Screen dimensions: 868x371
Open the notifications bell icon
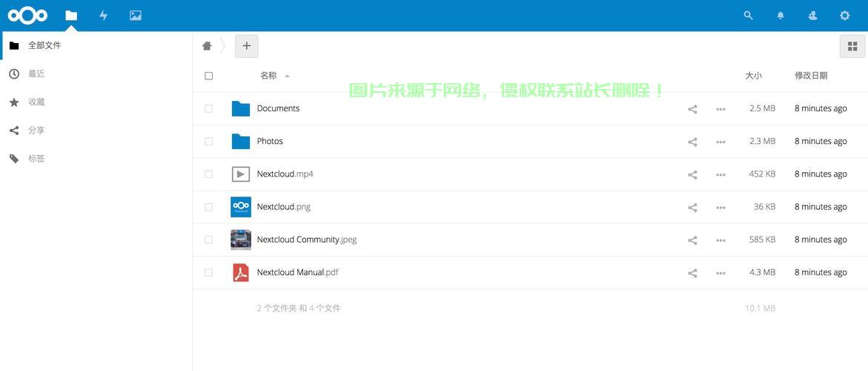tap(781, 16)
